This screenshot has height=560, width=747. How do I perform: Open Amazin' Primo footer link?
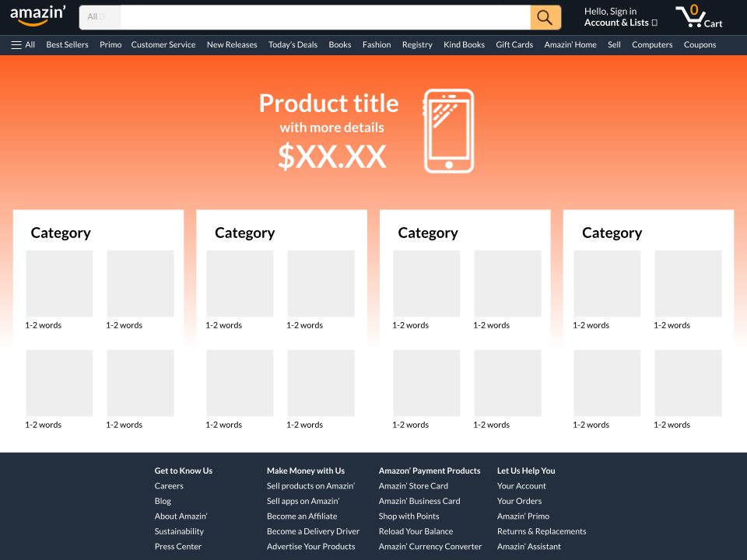point(523,516)
